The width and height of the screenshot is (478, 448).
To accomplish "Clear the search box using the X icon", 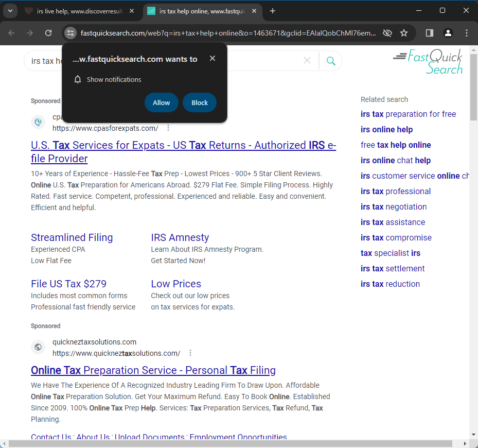I will tap(307, 60).
